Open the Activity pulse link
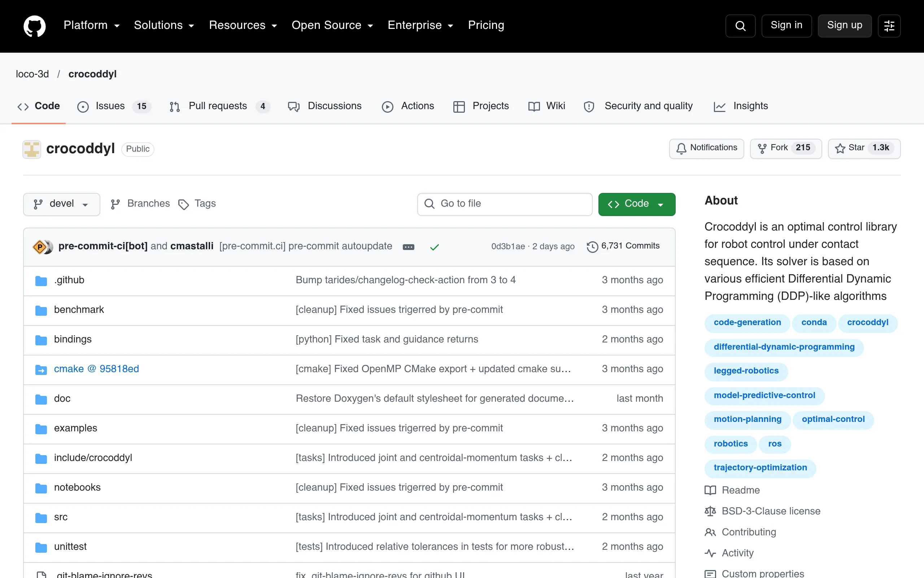This screenshot has height=578, width=924. [x=729, y=553]
